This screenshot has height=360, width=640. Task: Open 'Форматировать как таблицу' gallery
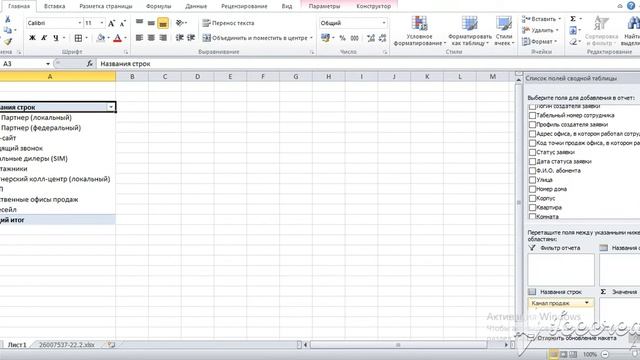tap(470, 31)
